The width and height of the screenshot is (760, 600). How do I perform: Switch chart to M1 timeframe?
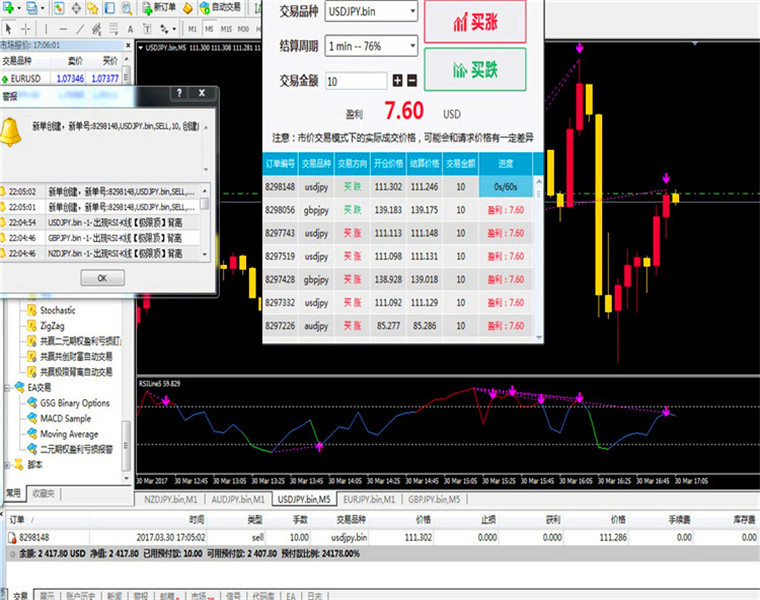click(192, 29)
